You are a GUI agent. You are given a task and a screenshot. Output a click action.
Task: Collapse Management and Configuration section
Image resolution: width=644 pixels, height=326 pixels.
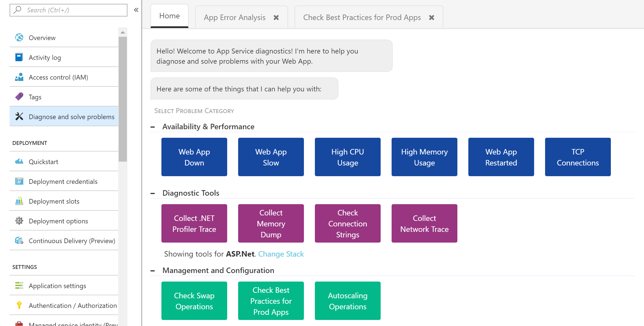(x=153, y=271)
